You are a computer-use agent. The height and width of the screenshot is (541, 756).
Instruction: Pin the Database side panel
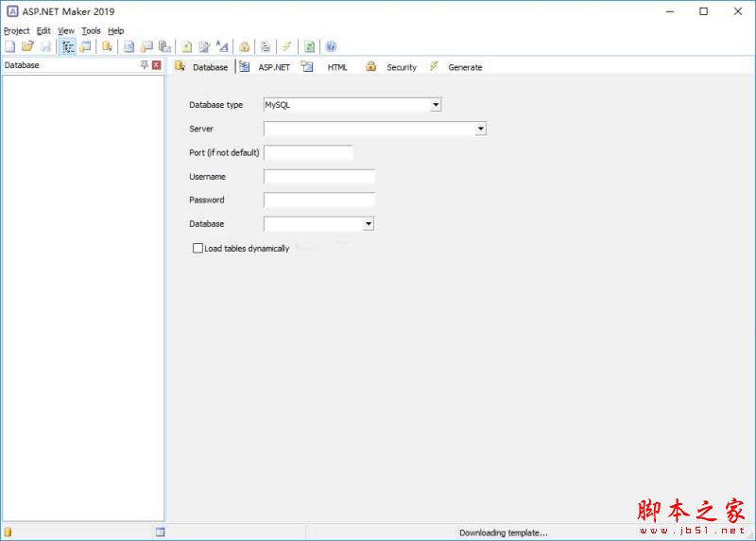(x=145, y=64)
